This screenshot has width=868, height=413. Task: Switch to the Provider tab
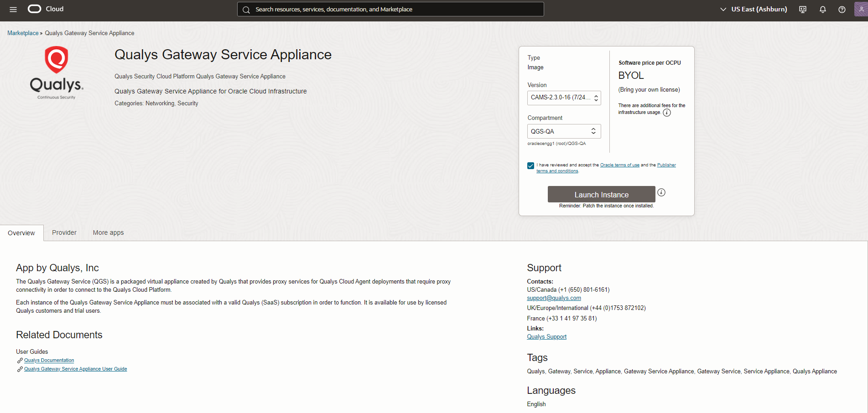click(x=64, y=232)
